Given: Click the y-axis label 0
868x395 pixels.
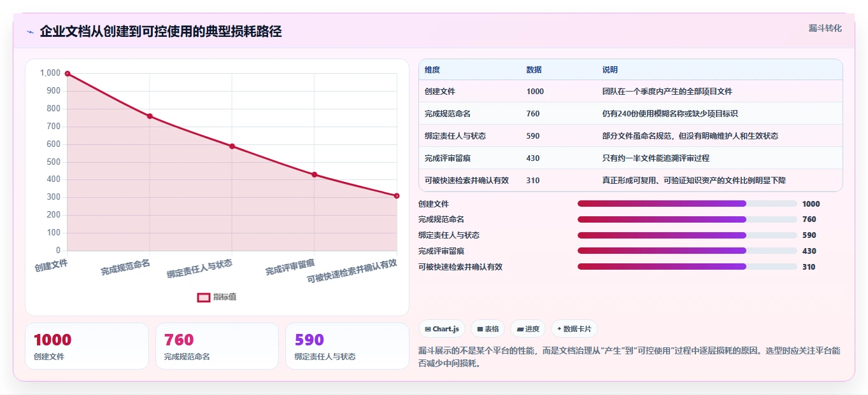Looking at the screenshot, I should [x=59, y=251].
